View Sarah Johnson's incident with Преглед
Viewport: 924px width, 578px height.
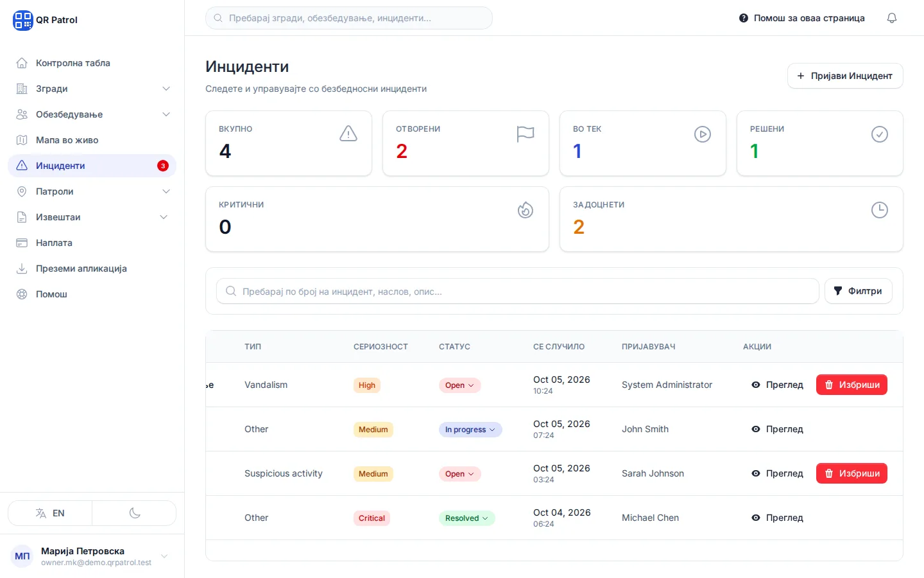pyautogui.click(x=777, y=473)
